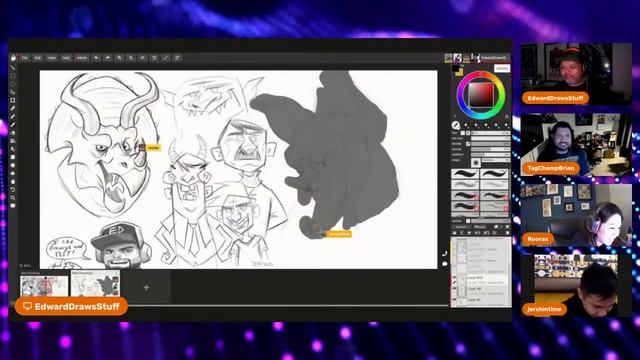The width and height of the screenshot is (640, 360).
Task: Click the brush size slider
Action: [x=491, y=133]
